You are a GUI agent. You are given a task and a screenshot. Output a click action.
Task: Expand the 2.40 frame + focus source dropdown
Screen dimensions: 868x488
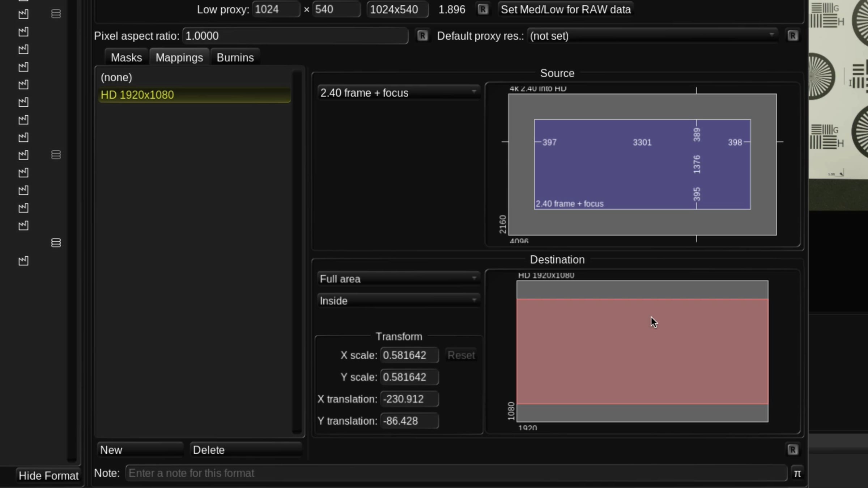pos(398,93)
